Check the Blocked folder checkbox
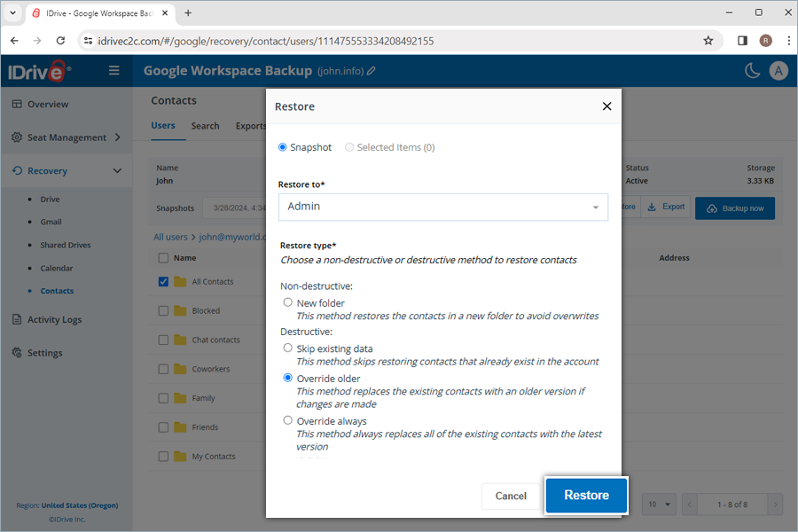The height and width of the screenshot is (532, 798). [x=163, y=311]
